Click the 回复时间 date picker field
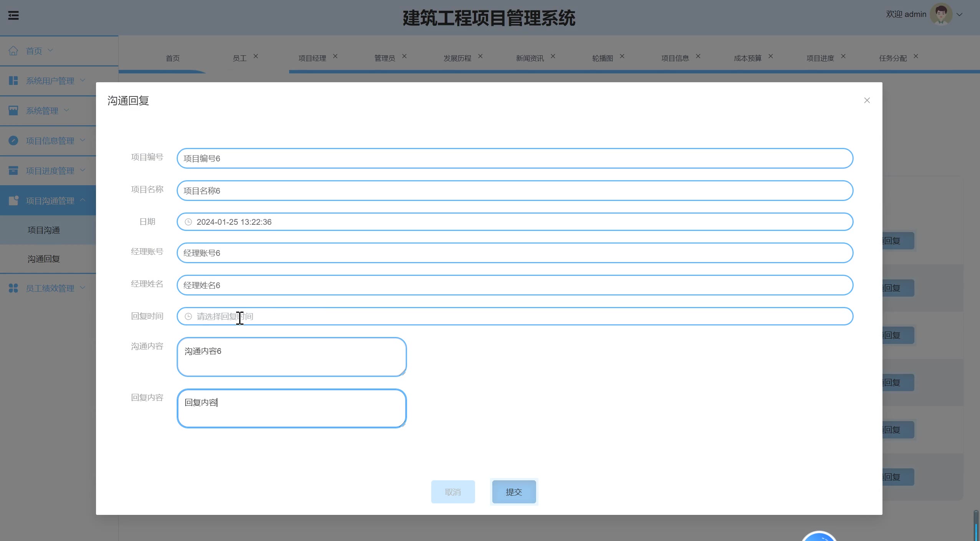The image size is (980, 541). (x=515, y=317)
